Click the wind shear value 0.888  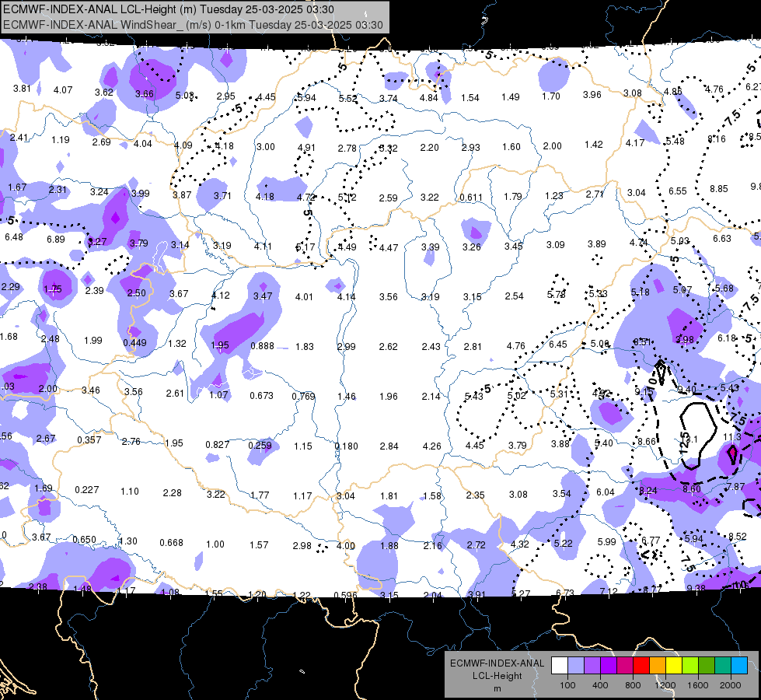[262, 346]
